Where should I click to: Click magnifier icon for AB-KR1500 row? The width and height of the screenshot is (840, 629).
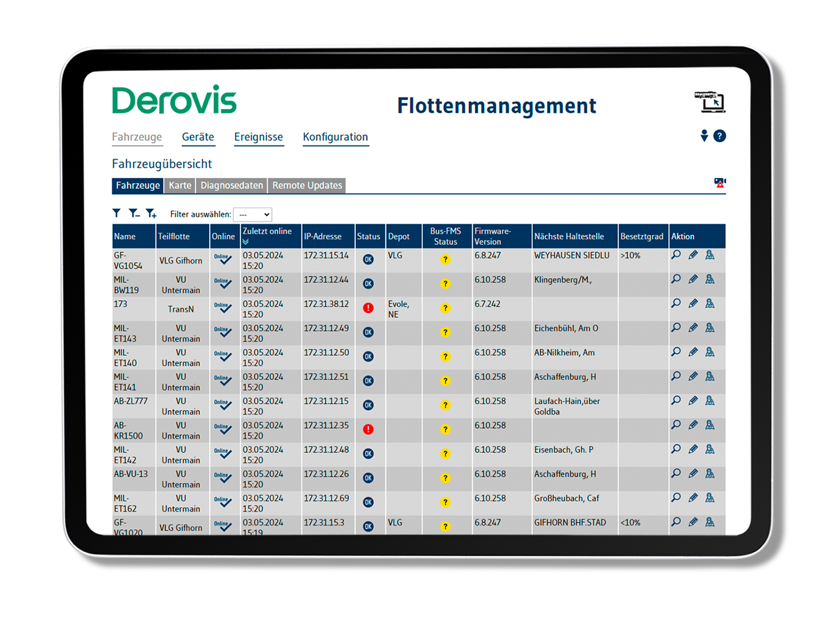(676, 425)
